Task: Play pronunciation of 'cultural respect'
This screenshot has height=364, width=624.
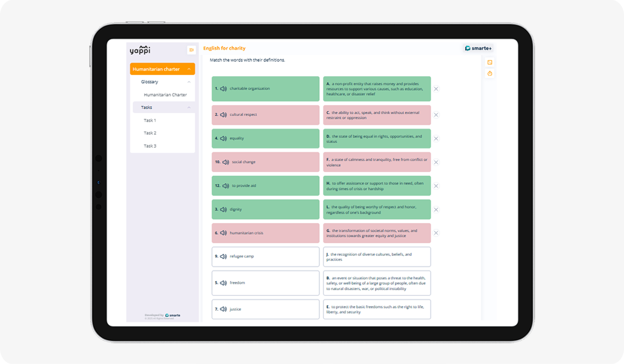Action: [223, 115]
